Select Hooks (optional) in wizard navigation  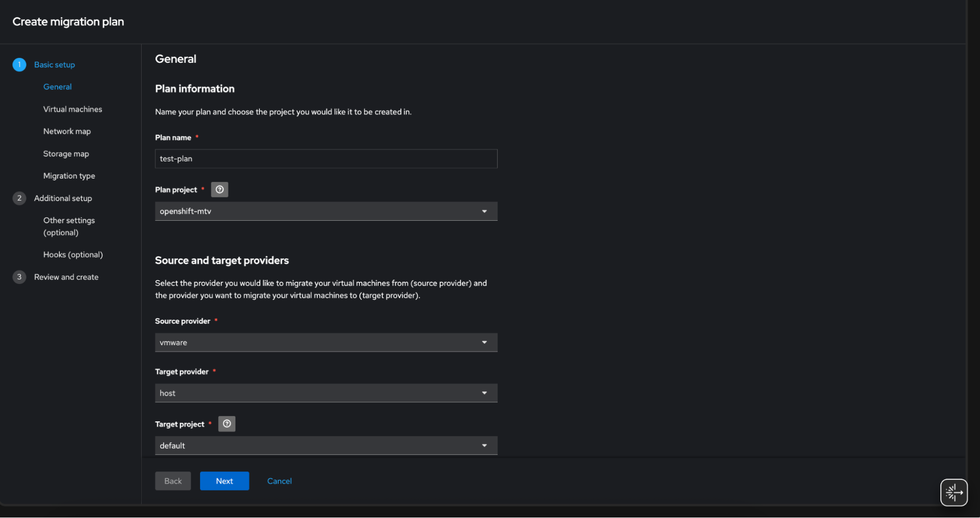pos(73,255)
